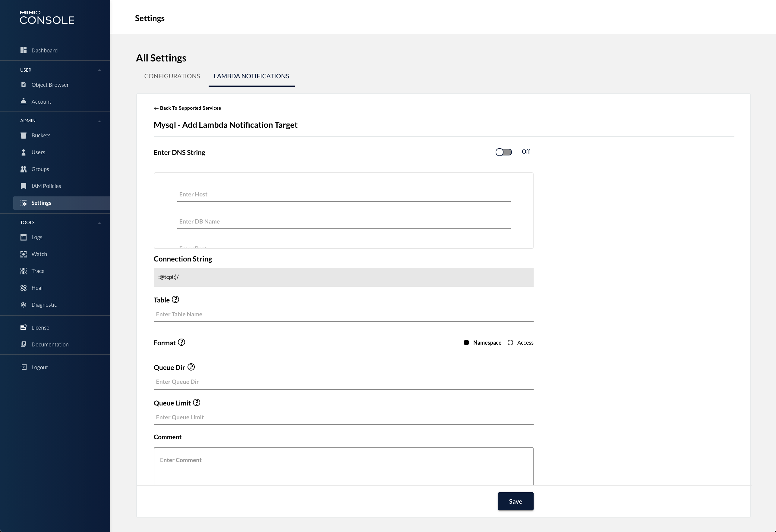Toggle the Enter DNS String switch
The image size is (776, 532).
click(x=503, y=152)
